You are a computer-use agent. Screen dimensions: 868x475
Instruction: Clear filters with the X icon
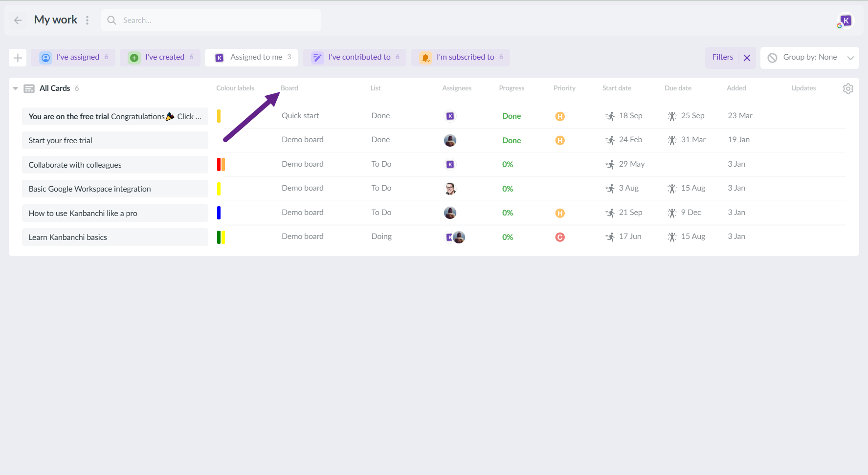(747, 58)
